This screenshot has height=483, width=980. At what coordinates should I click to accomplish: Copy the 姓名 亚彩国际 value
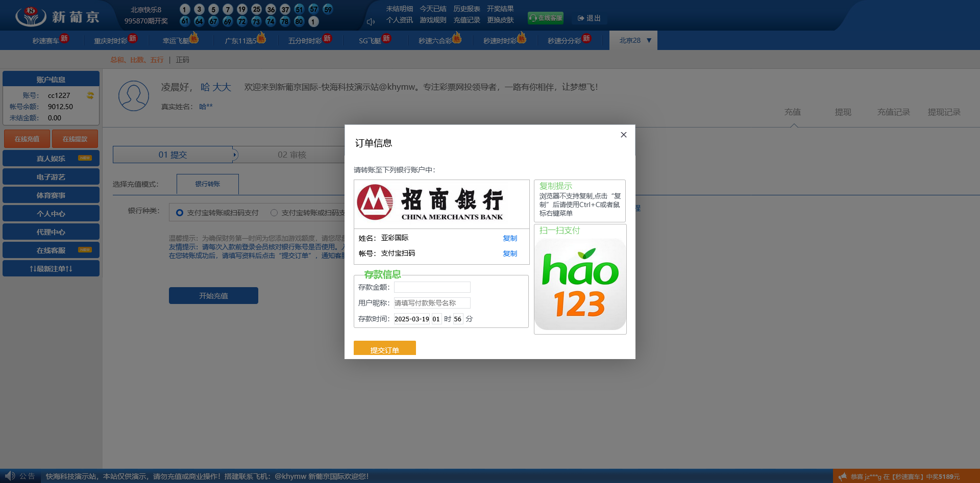coord(509,238)
